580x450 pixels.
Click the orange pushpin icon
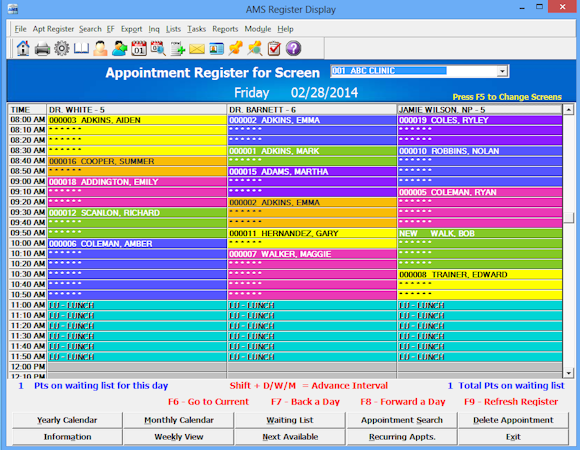pyautogui.click(x=236, y=48)
